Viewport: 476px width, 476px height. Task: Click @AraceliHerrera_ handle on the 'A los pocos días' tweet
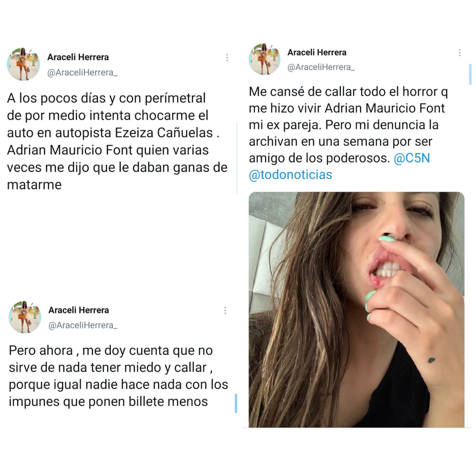pyautogui.click(x=83, y=73)
